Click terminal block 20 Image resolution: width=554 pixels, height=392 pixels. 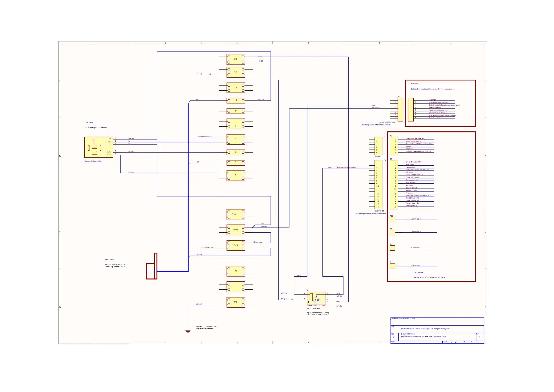pos(236,59)
